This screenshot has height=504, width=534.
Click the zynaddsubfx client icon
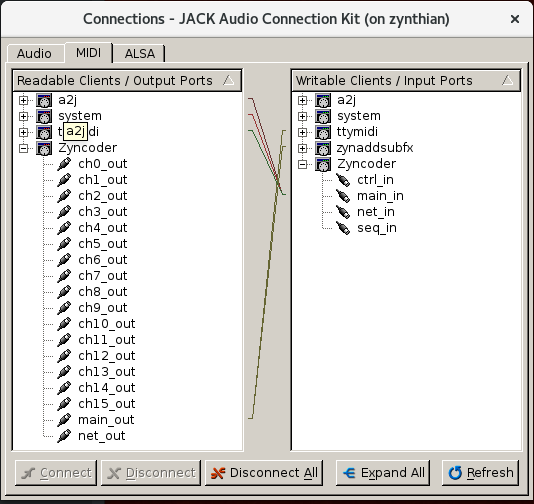pos(323,148)
